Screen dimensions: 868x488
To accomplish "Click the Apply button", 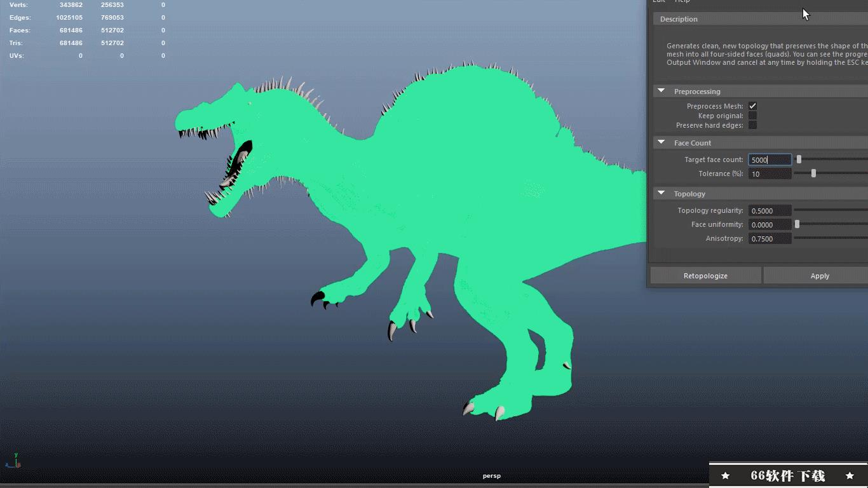I will click(816, 276).
